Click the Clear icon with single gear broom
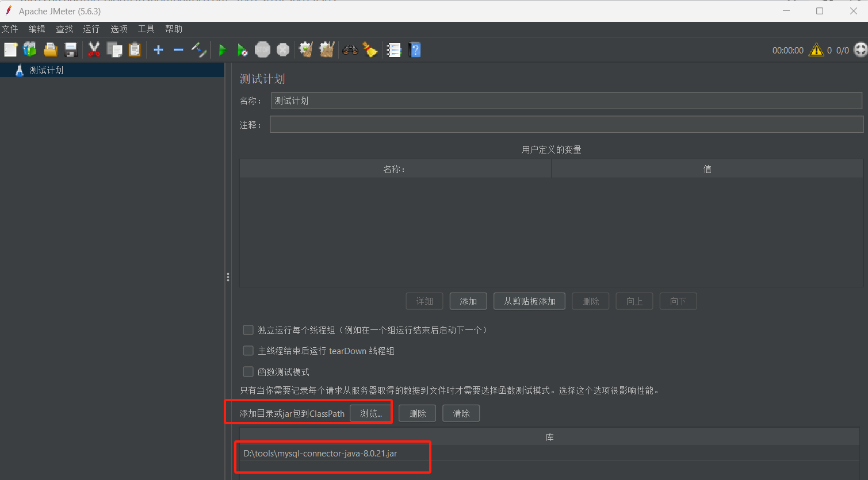This screenshot has width=868, height=480. click(306, 50)
